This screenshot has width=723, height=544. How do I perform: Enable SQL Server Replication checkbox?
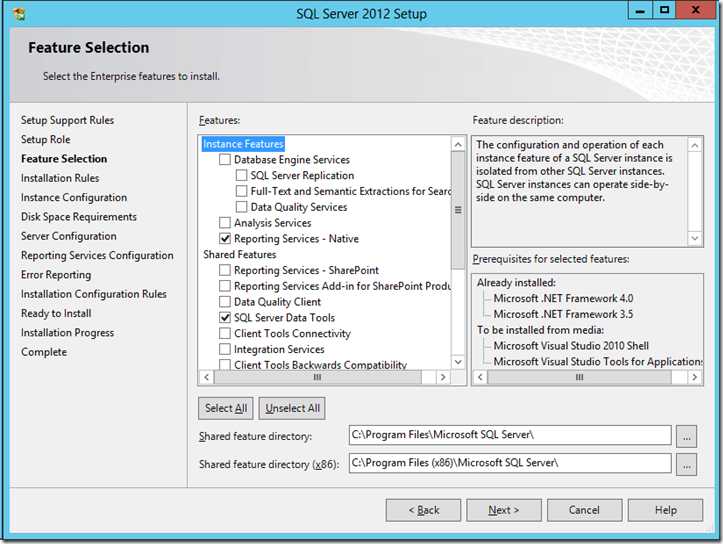pyautogui.click(x=241, y=175)
